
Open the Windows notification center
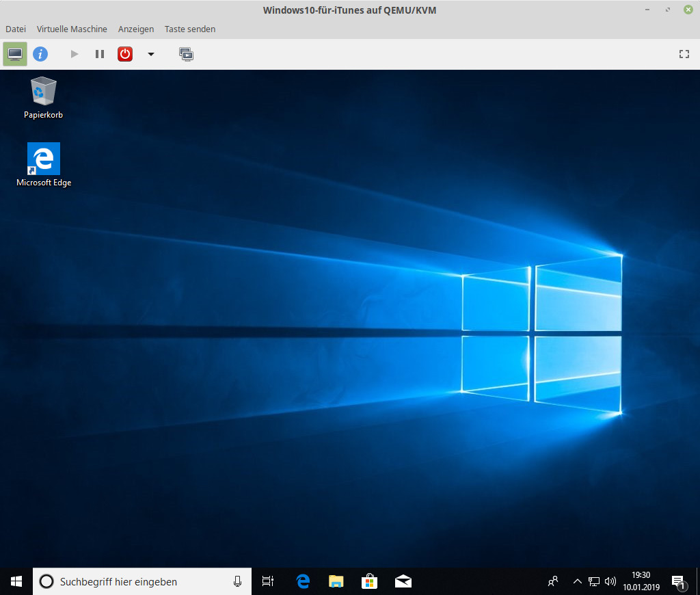click(x=678, y=581)
